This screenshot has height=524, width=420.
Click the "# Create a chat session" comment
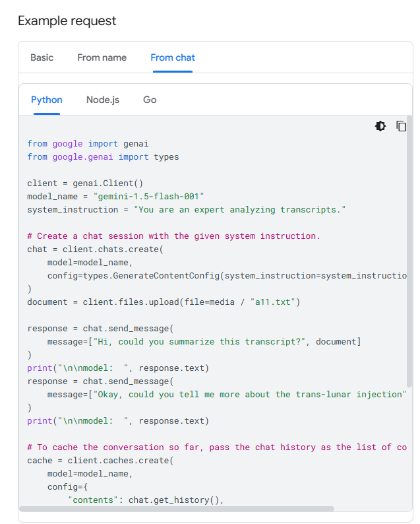pyautogui.click(x=174, y=236)
